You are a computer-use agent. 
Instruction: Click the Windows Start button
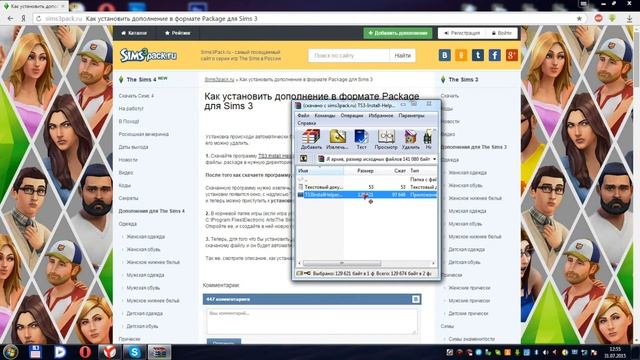(x=10, y=352)
